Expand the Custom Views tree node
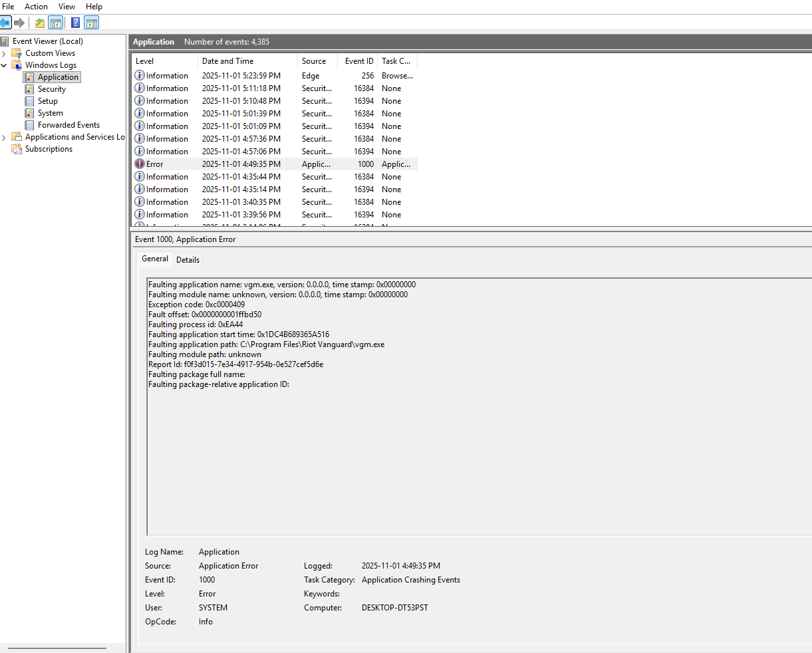Viewport: 812px width, 653px height. click(4, 53)
